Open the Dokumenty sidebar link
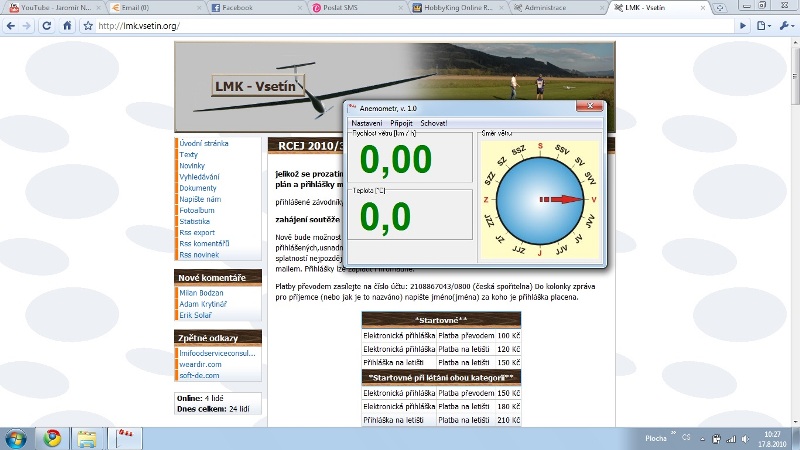The width and height of the screenshot is (800, 450). point(197,188)
